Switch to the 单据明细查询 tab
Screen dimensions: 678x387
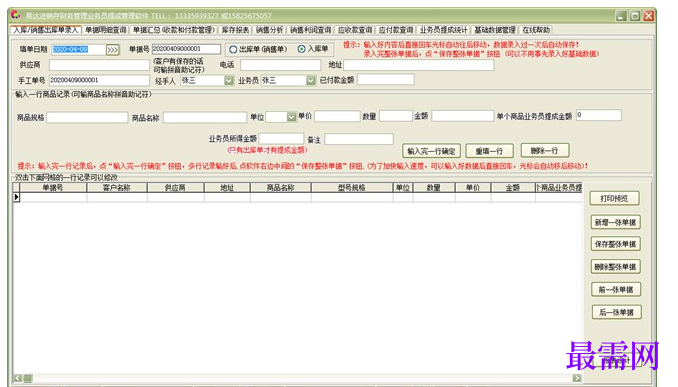(x=106, y=30)
